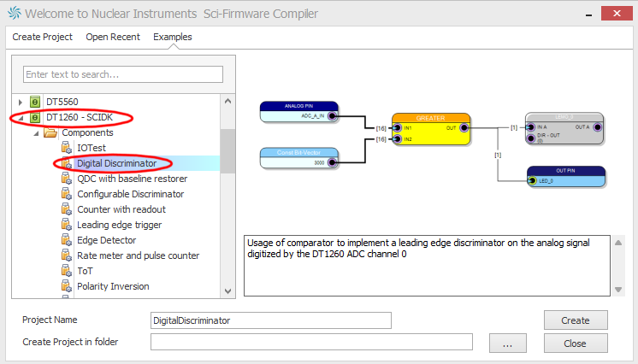Close the window with the red X
The image size is (638, 364).
(x=617, y=14)
